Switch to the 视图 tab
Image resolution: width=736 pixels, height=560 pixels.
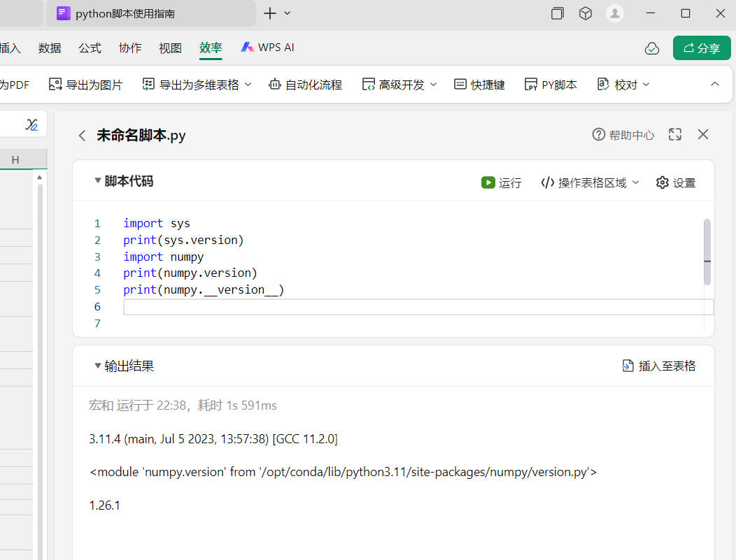[171, 48]
